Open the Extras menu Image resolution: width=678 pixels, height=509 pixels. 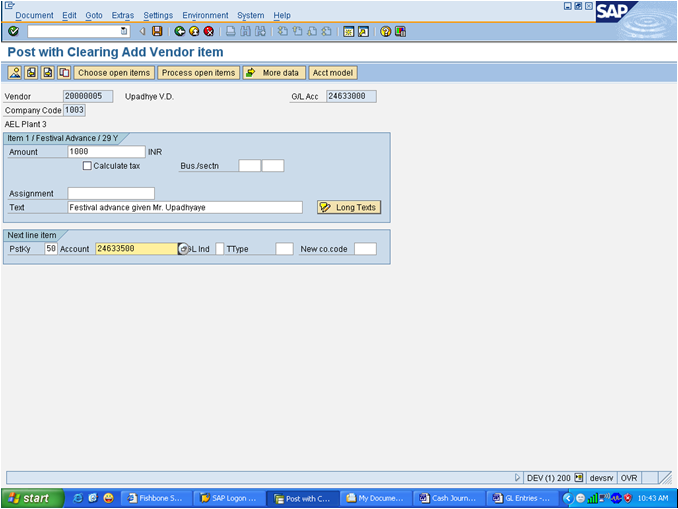coord(123,15)
